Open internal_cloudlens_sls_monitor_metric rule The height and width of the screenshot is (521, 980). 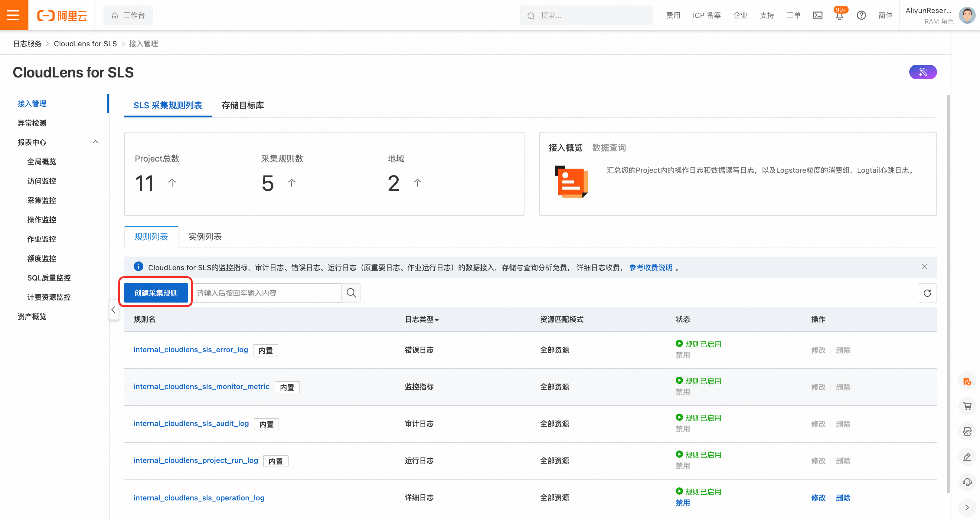tap(201, 387)
